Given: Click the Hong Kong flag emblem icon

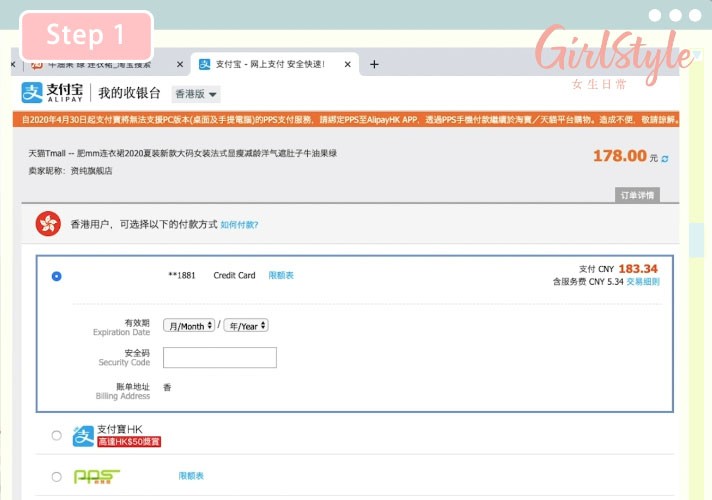Looking at the screenshot, I should (48, 224).
